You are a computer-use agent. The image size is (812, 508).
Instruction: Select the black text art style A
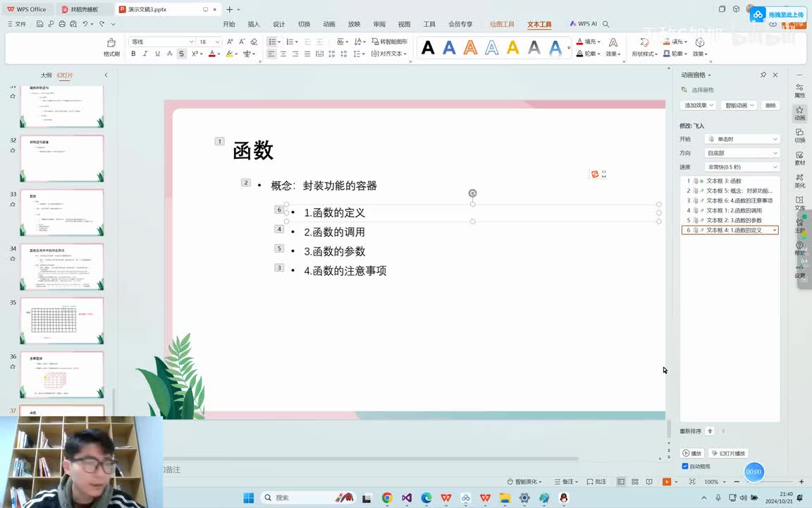coord(428,48)
